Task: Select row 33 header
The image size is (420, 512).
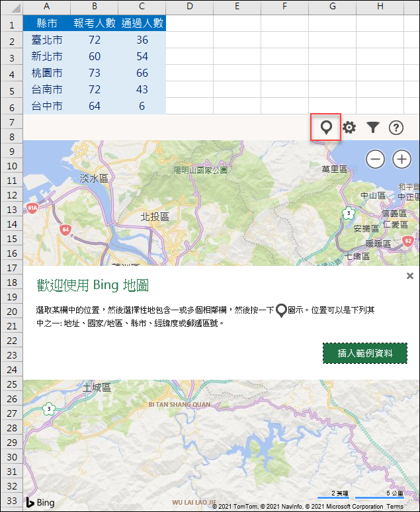Action: [12, 501]
